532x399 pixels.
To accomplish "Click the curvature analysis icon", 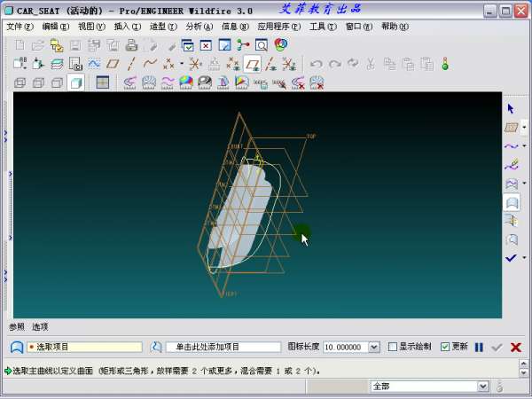I will coord(130,82).
